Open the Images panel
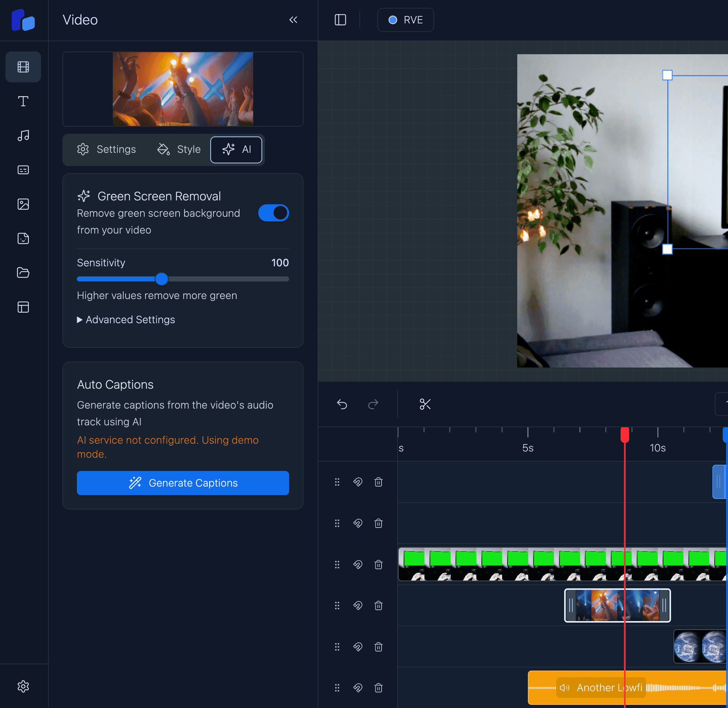728x708 pixels. point(23,204)
